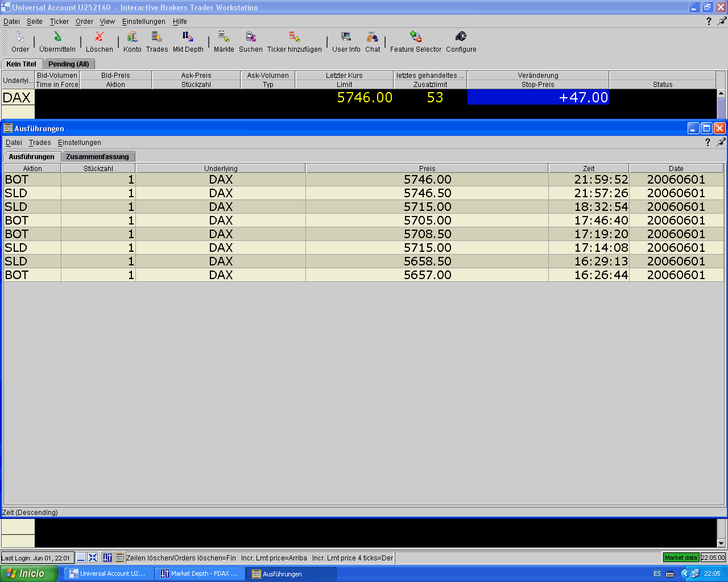Click the +47.00 change cell
This screenshot has height=582, width=728.
[538, 97]
